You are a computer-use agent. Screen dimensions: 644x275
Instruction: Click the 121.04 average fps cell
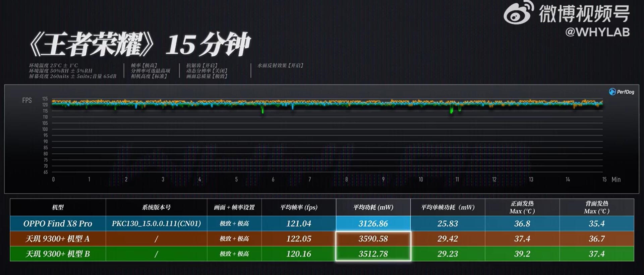299,223
